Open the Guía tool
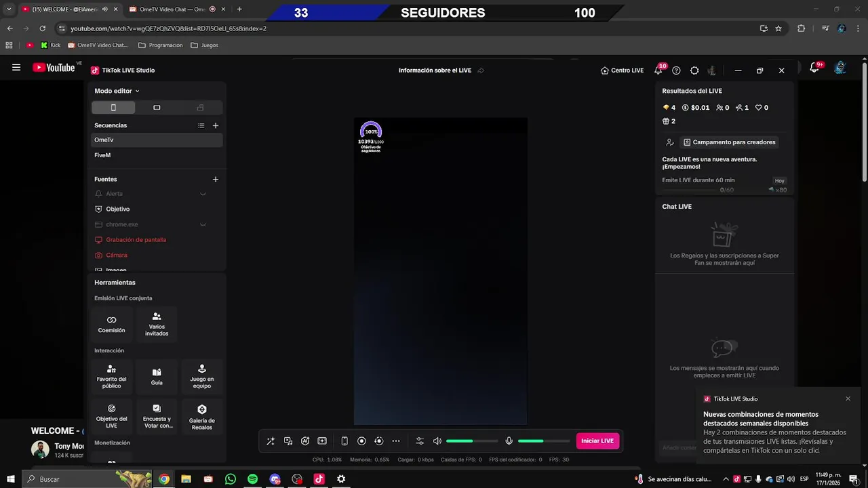868x488 pixels. [x=157, y=376]
